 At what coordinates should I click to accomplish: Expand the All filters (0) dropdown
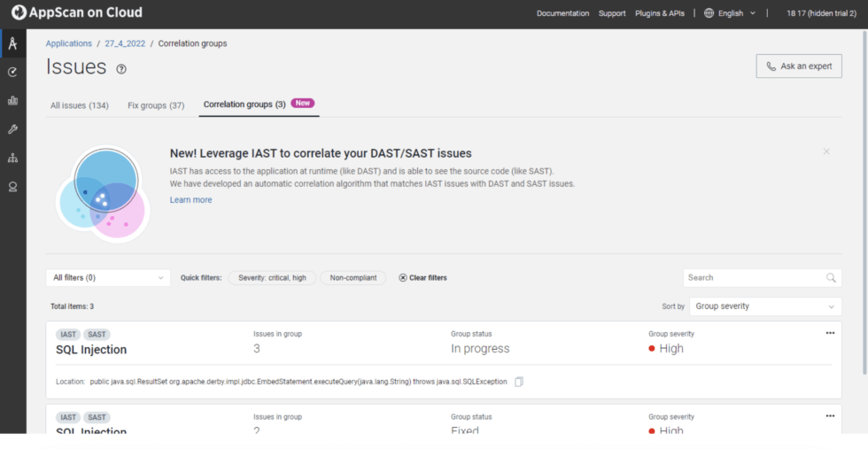coord(108,278)
